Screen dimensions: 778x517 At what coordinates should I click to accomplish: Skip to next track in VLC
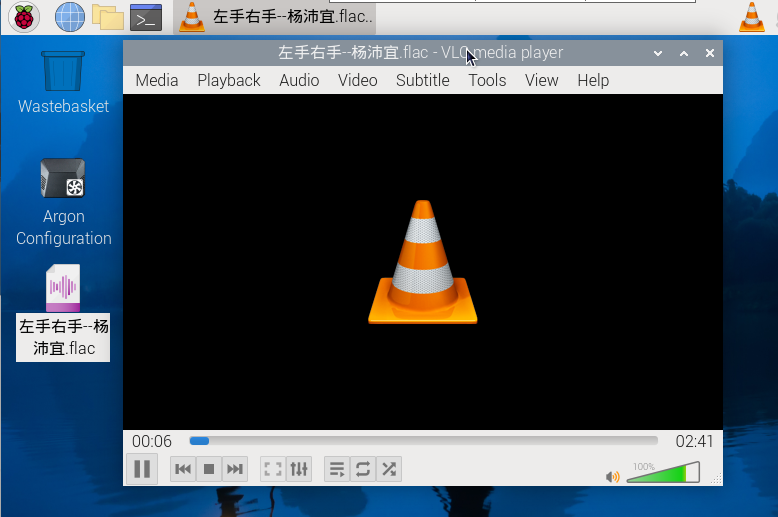235,469
